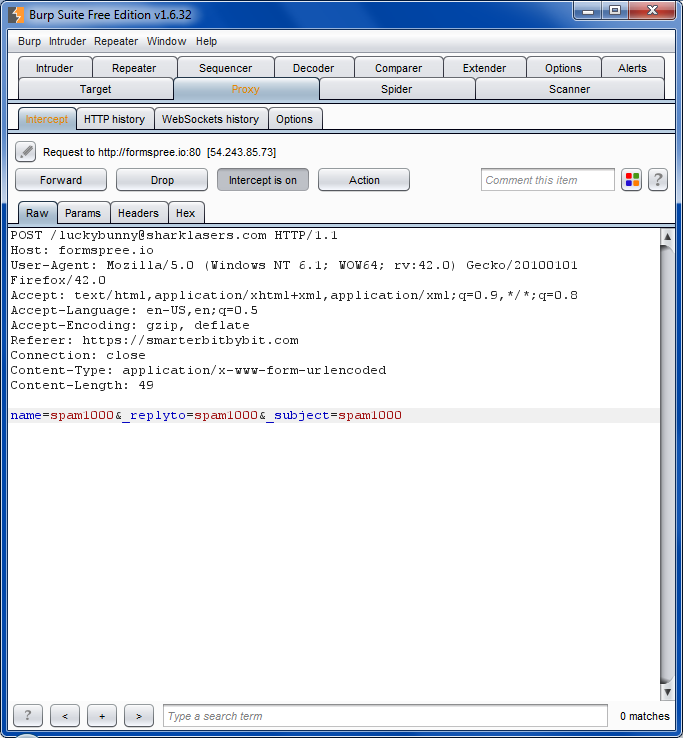Switch to the Decoder tab

coord(313,68)
